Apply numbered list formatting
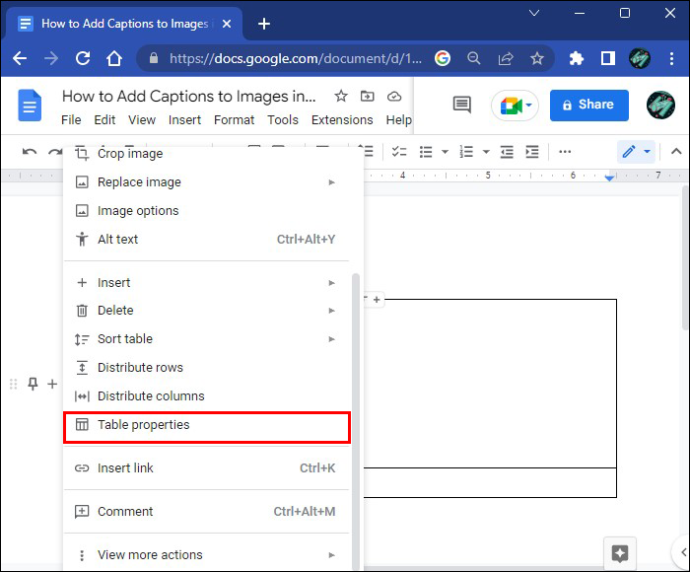The height and width of the screenshot is (572, 690). click(x=466, y=152)
